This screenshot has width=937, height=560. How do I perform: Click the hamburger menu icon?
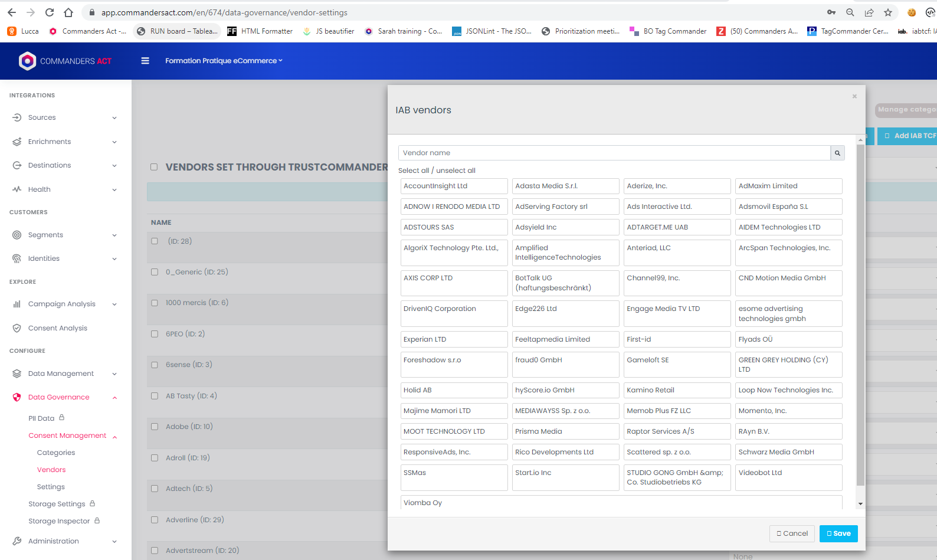pos(145,61)
